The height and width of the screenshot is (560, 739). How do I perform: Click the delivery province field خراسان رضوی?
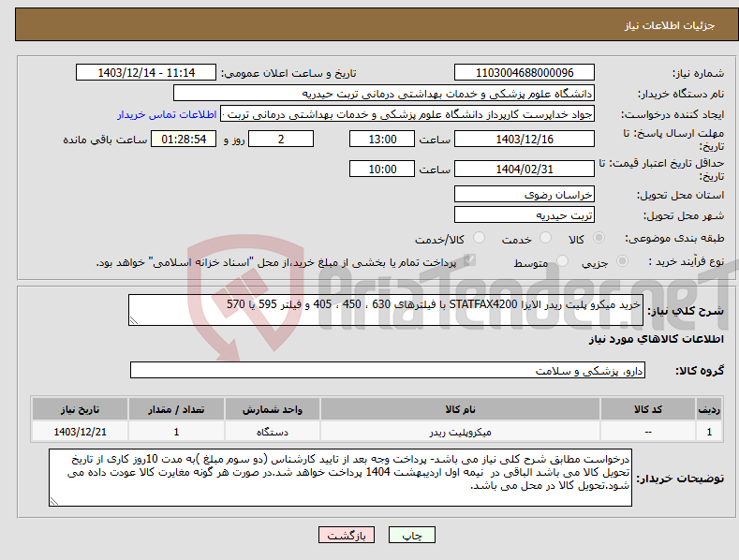point(525,194)
